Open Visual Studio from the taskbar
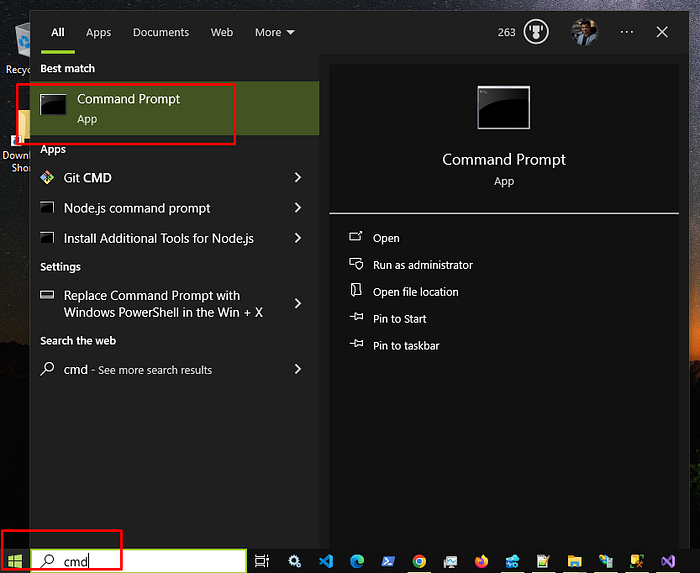 point(668,561)
